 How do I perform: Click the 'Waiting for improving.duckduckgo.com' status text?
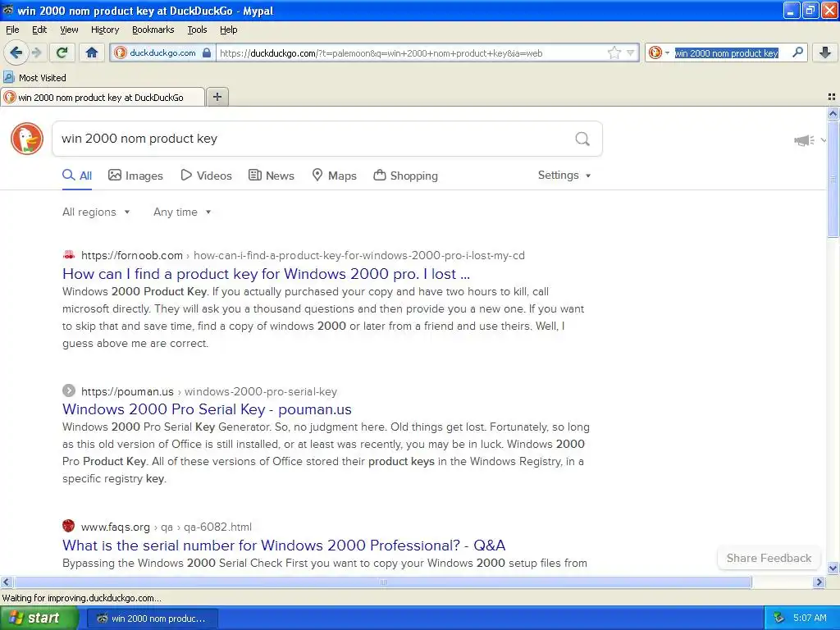81,598
